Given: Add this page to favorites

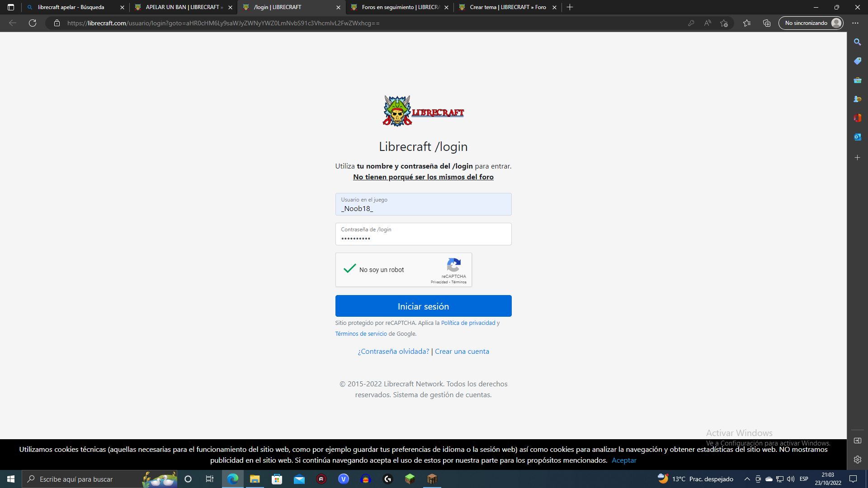Looking at the screenshot, I should 724,23.
